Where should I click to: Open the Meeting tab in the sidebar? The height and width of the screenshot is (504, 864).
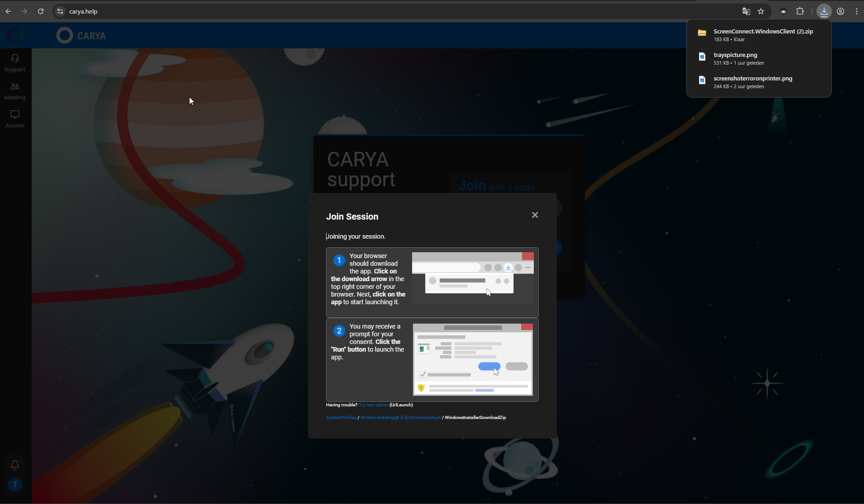pos(15,91)
